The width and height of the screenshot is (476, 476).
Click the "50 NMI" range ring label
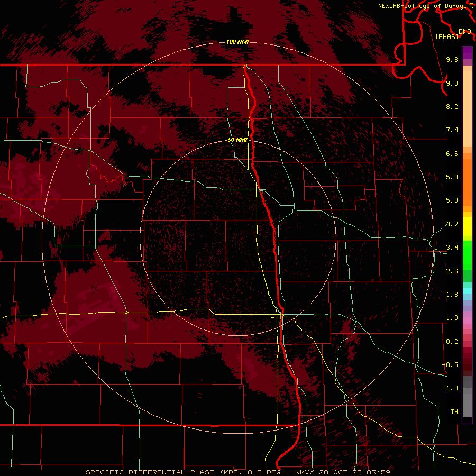(x=237, y=140)
